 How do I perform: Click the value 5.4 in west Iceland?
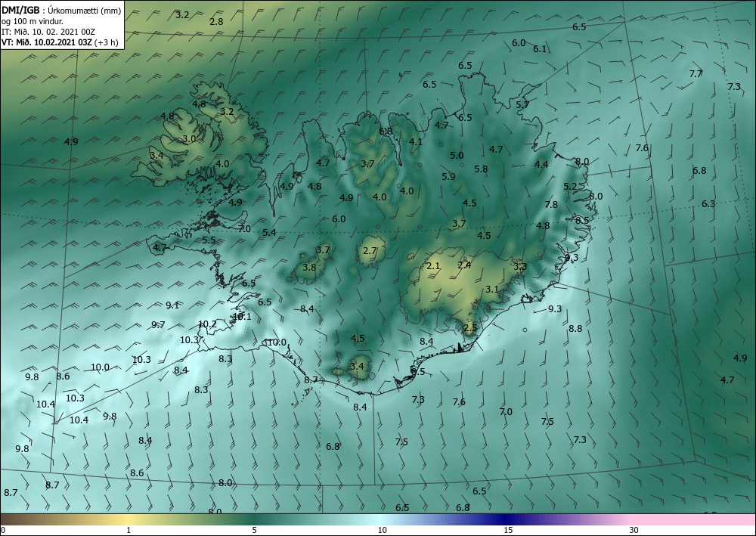click(x=269, y=233)
